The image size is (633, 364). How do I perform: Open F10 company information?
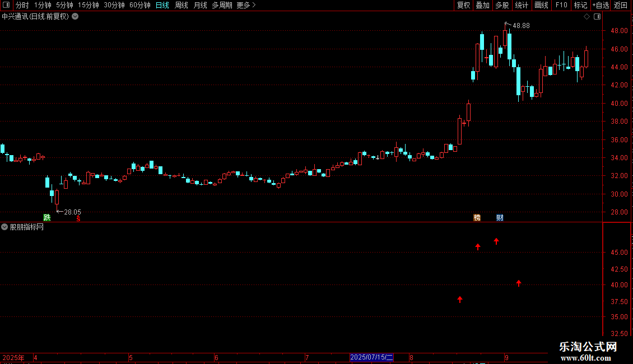pyautogui.click(x=561, y=5)
